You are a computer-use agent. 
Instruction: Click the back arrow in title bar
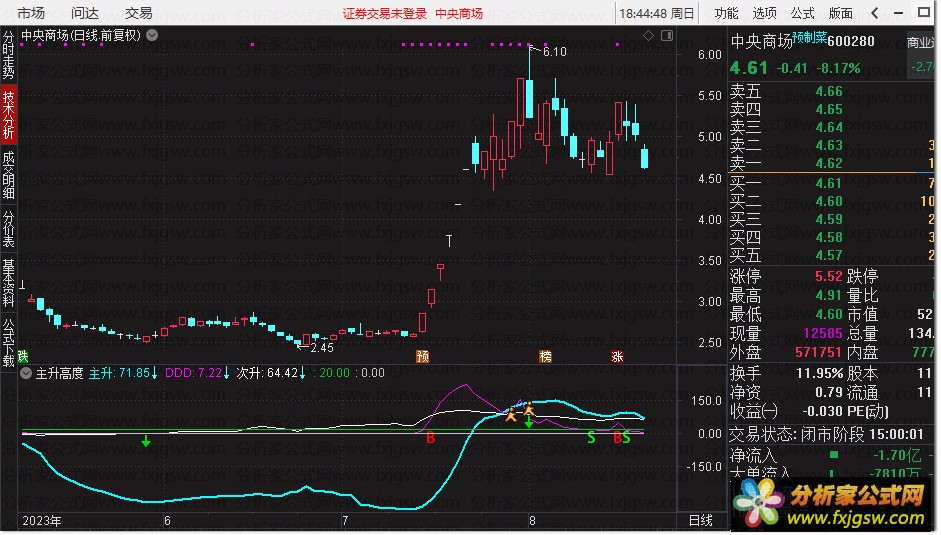[875, 13]
